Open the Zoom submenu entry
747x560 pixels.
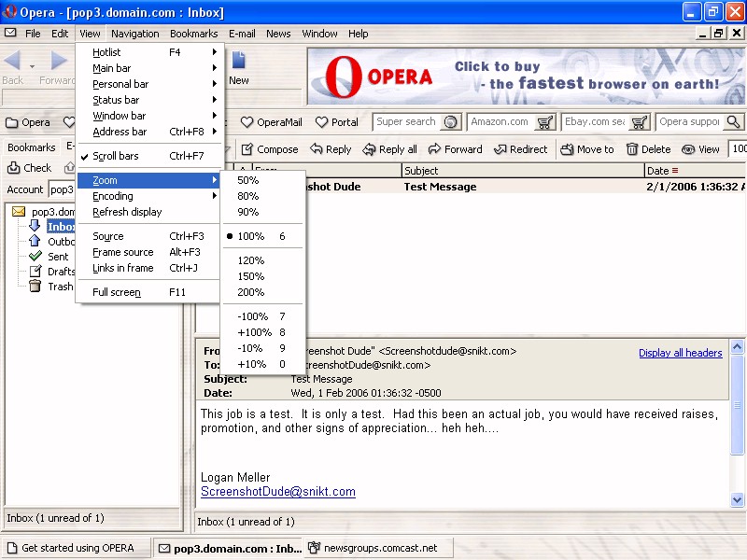[148, 180]
